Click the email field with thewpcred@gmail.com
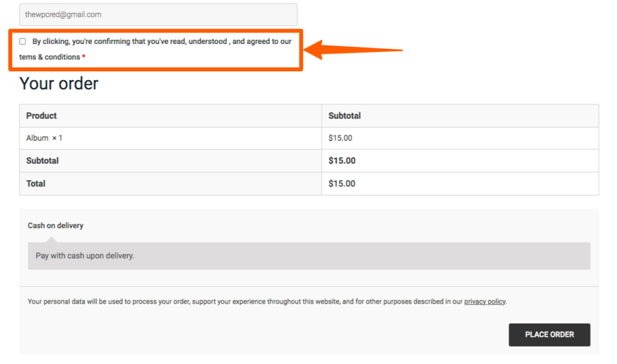 pyautogui.click(x=158, y=14)
